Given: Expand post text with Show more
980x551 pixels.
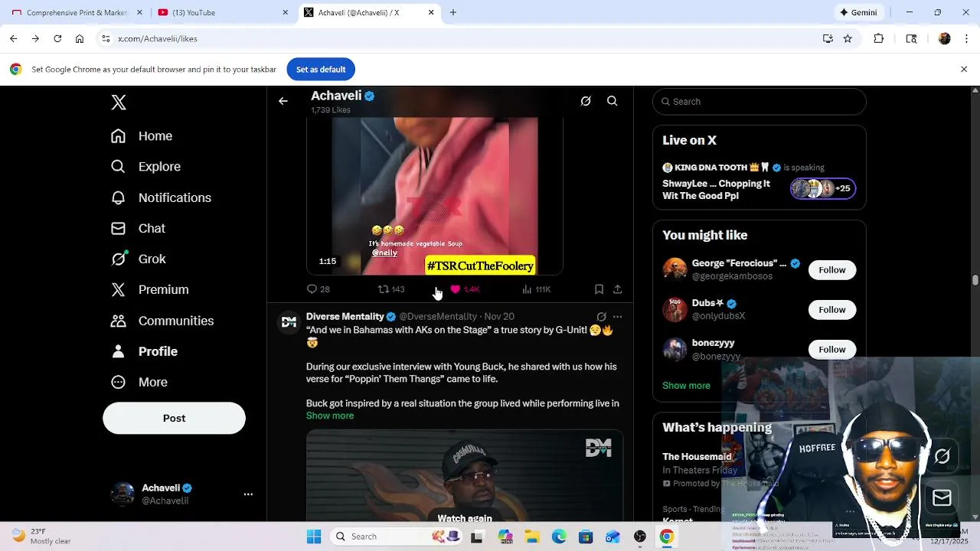Looking at the screenshot, I should point(330,416).
